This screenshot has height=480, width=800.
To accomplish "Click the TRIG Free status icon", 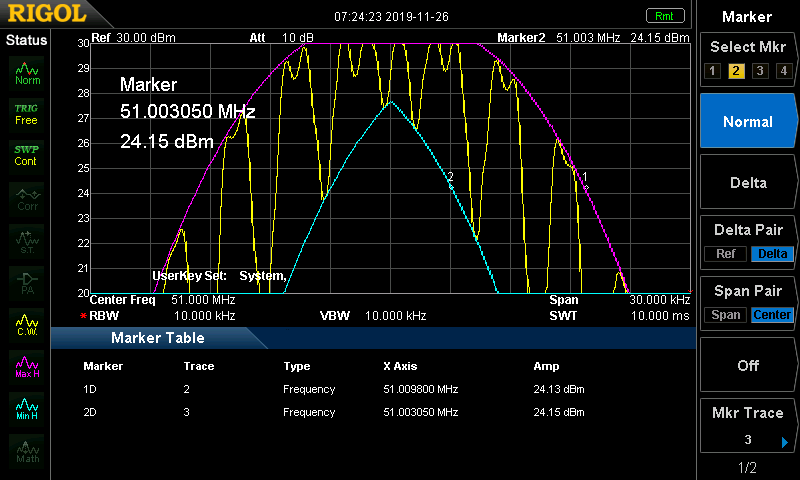I will (27, 114).
